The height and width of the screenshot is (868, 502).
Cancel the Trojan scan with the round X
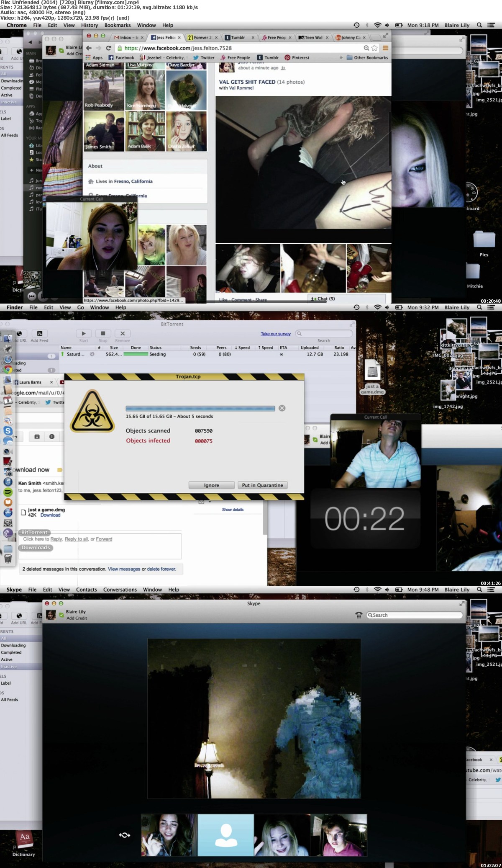click(282, 408)
